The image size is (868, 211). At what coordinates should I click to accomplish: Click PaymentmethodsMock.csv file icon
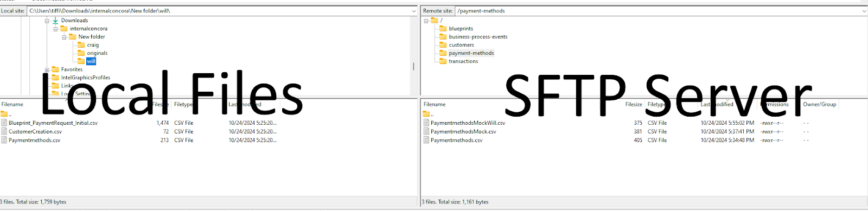(426, 131)
